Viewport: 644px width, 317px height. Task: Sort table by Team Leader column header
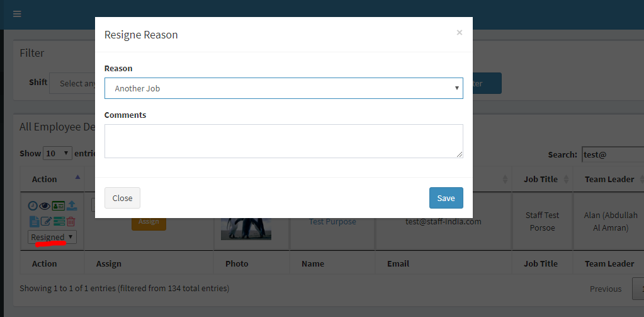click(609, 179)
